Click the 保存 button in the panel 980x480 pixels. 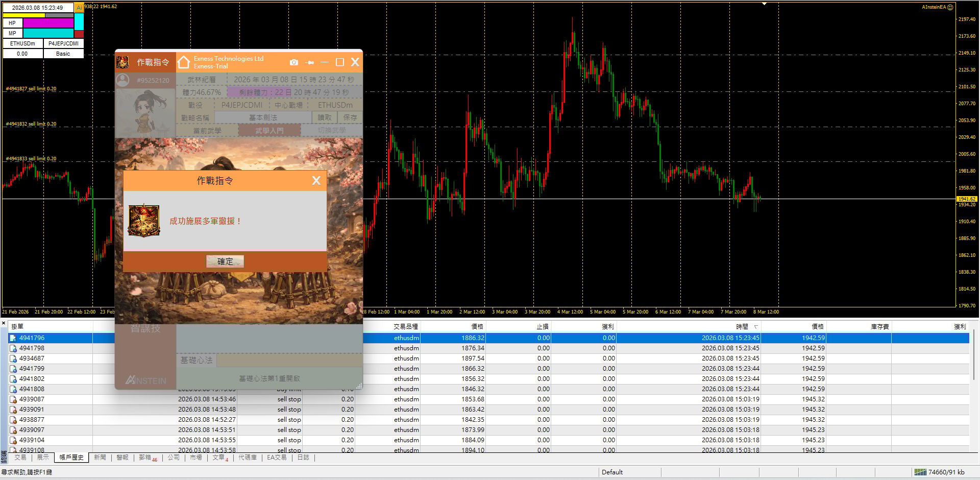coord(350,117)
